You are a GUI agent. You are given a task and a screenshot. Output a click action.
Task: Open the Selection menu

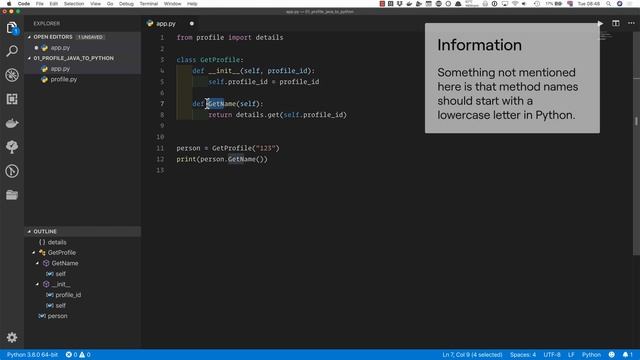click(74, 4)
